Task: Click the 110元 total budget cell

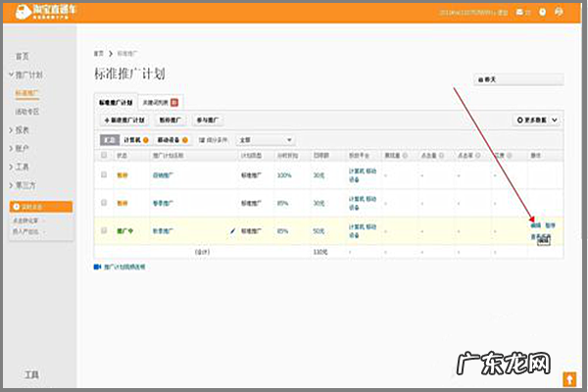Action: click(320, 252)
